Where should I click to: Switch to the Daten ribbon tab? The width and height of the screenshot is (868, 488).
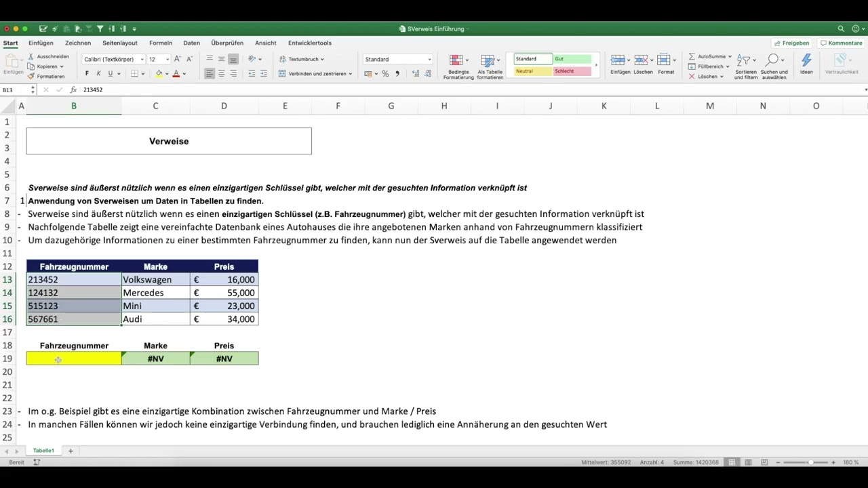(192, 43)
